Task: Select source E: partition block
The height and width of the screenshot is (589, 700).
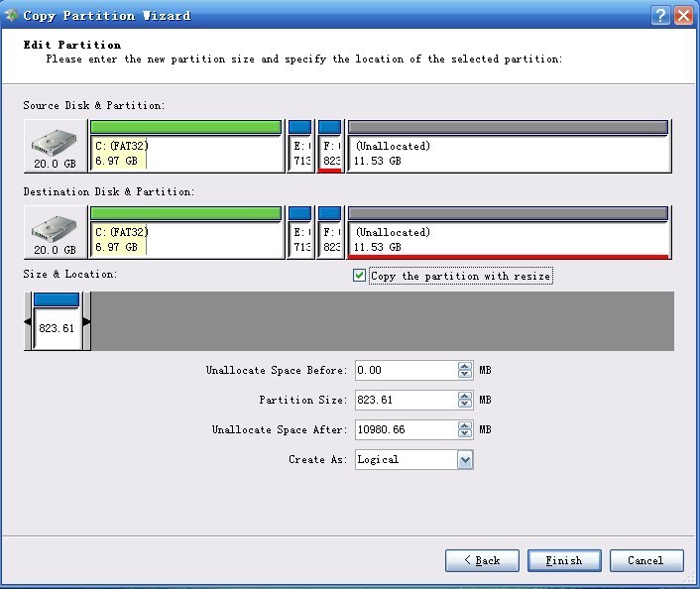Action: [299, 147]
